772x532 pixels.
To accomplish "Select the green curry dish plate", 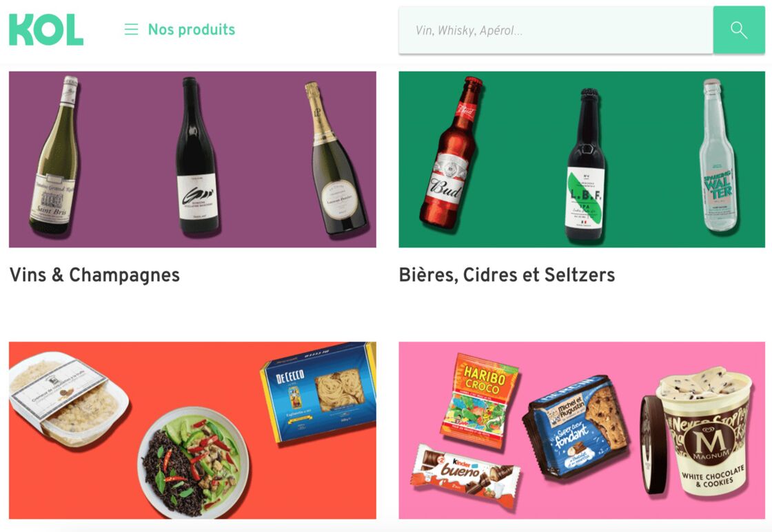I will click(x=193, y=462).
